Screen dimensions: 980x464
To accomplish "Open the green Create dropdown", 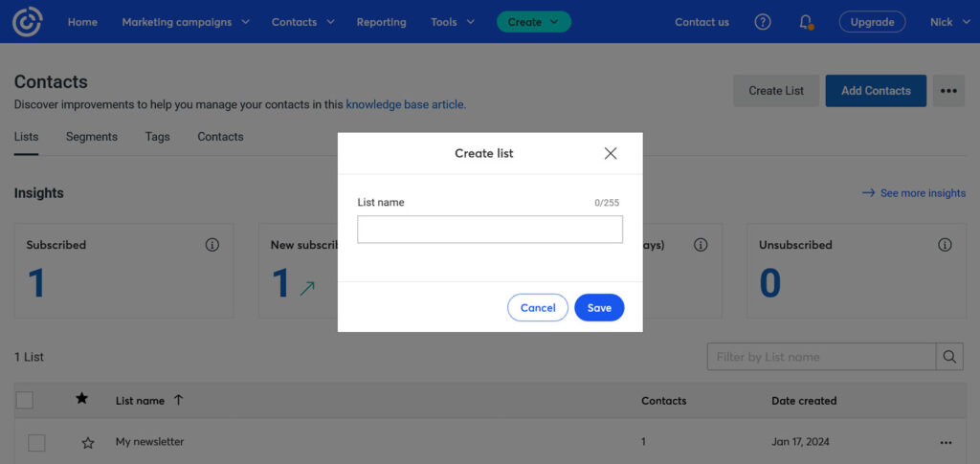I will (x=533, y=22).
